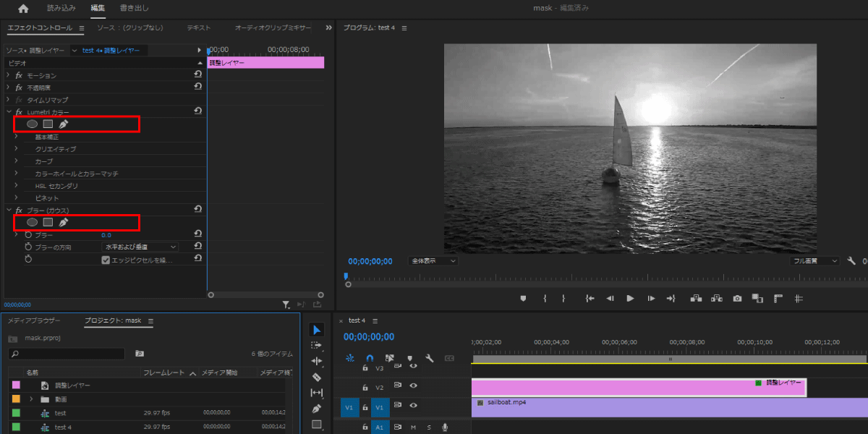Viewport: 868px width, 434px height.
Task: Select pen mask tool under ブラー (ガウス)
Action: coord(64,222)
